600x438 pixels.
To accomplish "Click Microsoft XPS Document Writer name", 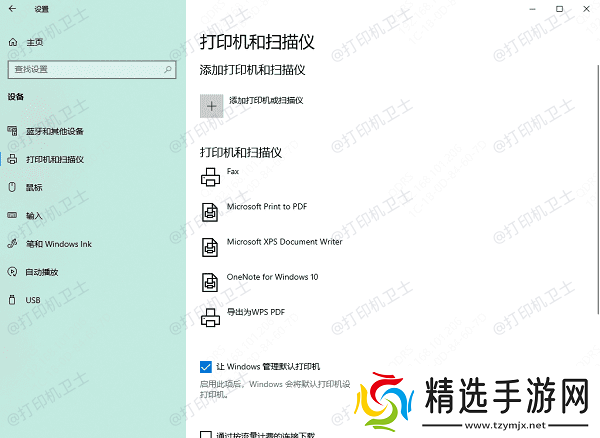I will 284,242.
